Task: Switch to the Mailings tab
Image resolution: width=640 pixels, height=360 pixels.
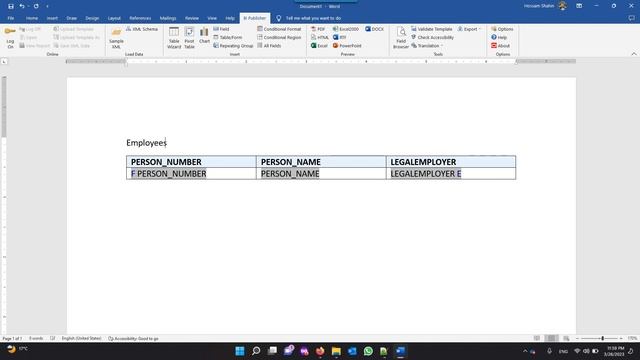Action: (168, 18)
